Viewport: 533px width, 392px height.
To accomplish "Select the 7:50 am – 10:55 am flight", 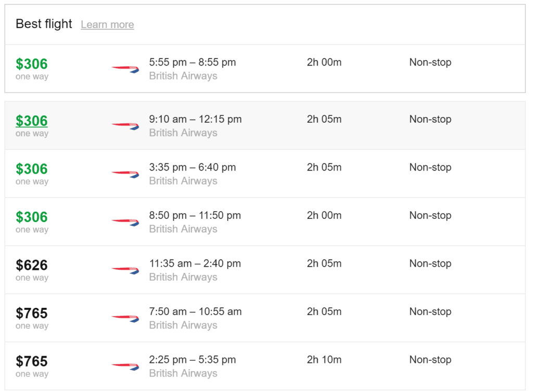I will coord(195,311).
